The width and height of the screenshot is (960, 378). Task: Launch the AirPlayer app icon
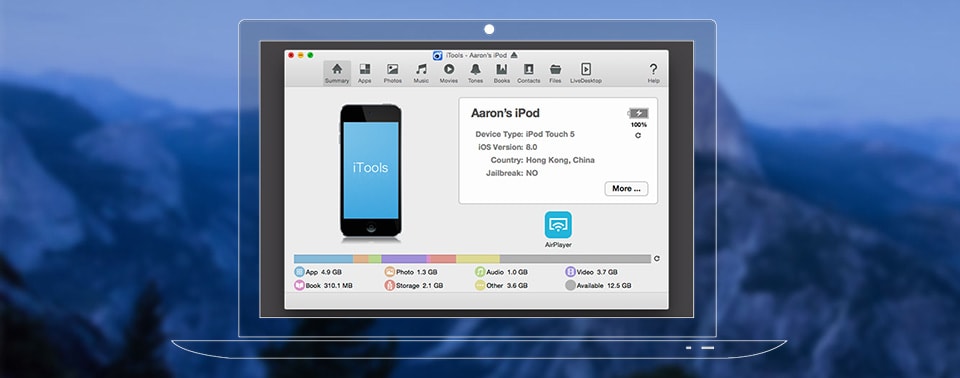(558, 225)
